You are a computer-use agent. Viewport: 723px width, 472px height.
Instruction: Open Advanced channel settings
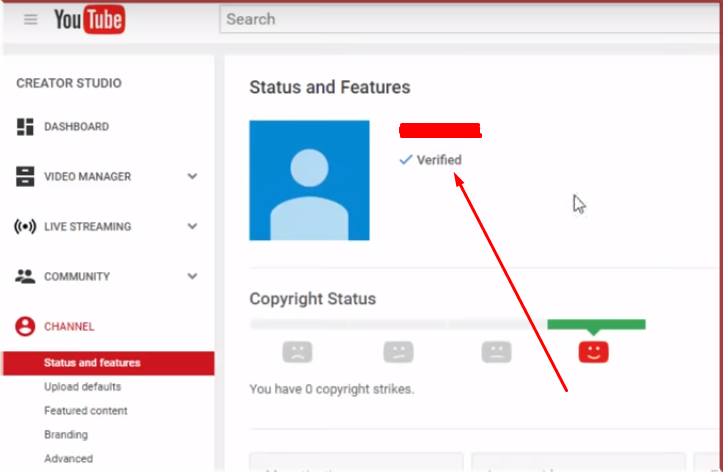(x=68, y=459)
